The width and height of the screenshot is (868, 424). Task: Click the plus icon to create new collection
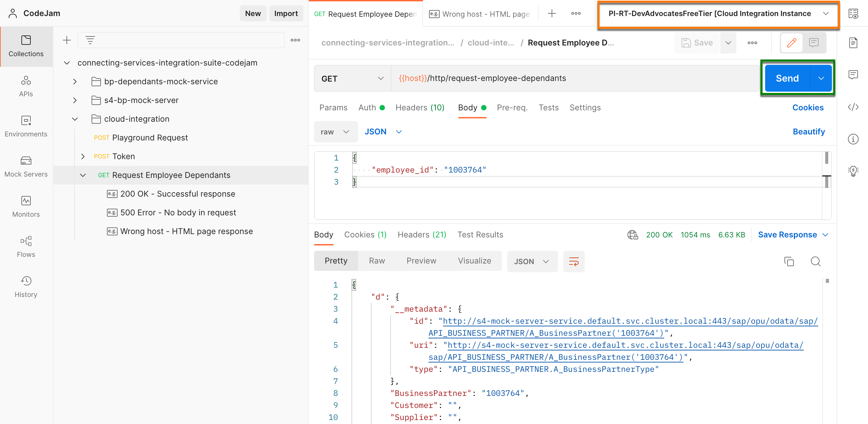tap(67, 40)
